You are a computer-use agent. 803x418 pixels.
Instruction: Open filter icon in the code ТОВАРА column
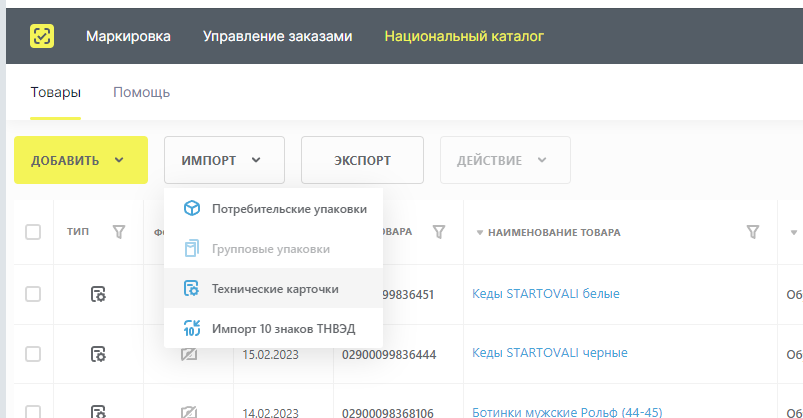tap(439, 232)
